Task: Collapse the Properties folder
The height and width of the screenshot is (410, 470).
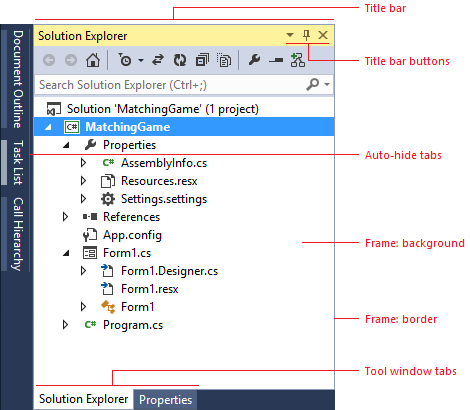Action: [66, 145]
